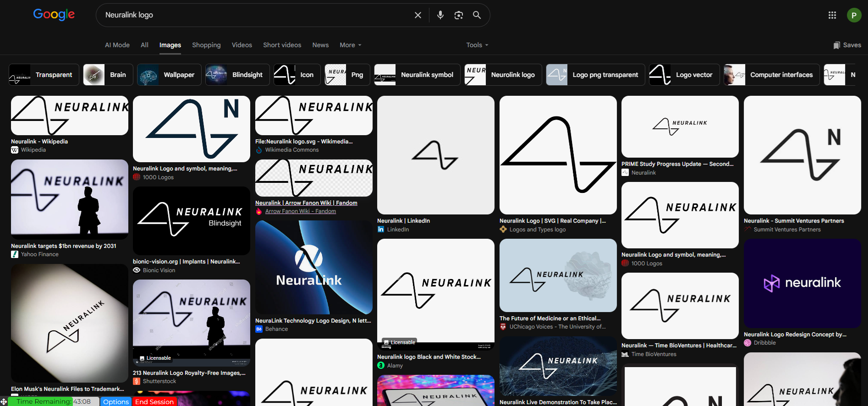The width and height of the screenshot is (868, 406).
Task: Click the Time BioVentures source favicon
Action: pyautogui.click(x=625, y=354)
